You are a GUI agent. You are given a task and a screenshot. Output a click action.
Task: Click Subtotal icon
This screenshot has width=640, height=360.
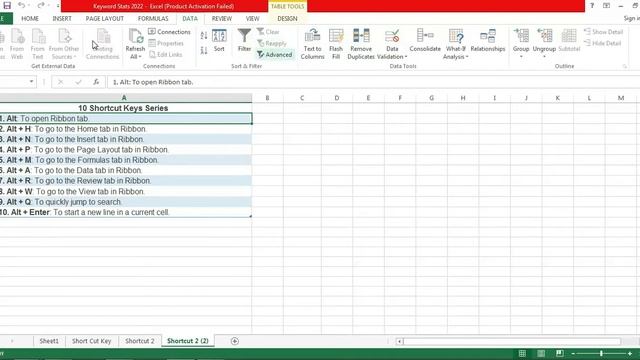tap(569, 40)
